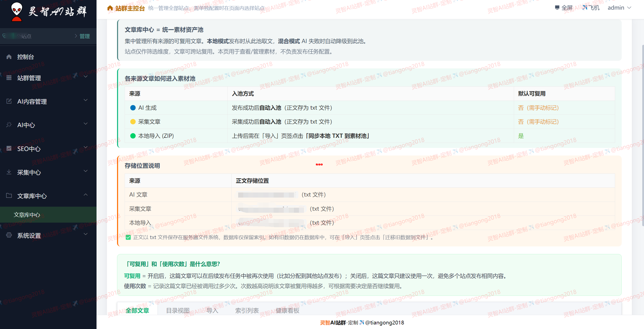
Task: Select the 文章库中心 submenu item
Action: coord(27,215)
